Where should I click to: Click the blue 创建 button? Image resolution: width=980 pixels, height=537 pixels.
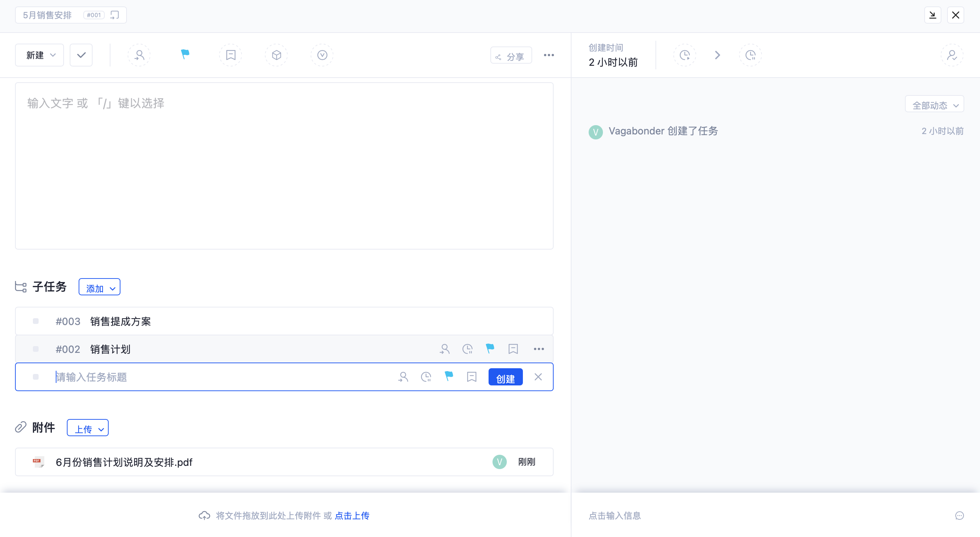(x=505, y=378)
